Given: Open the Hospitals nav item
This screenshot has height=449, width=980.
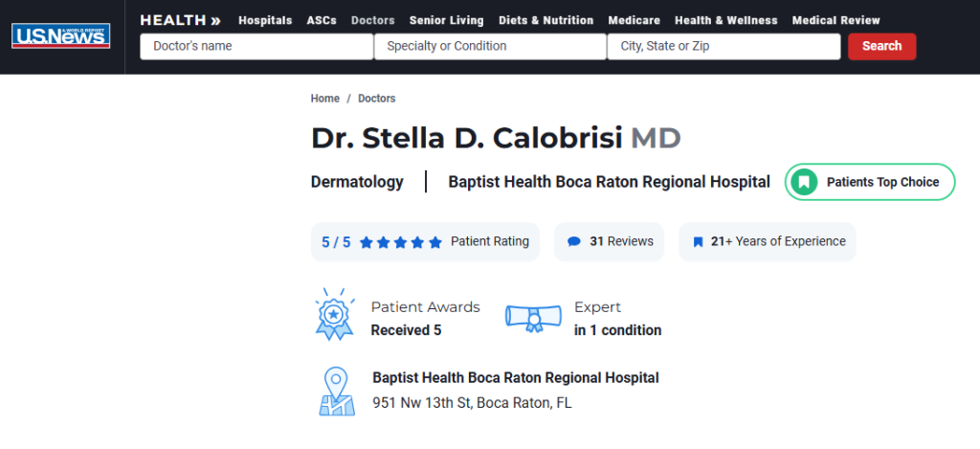Looking at the screenshot, I should coord(266,20).
